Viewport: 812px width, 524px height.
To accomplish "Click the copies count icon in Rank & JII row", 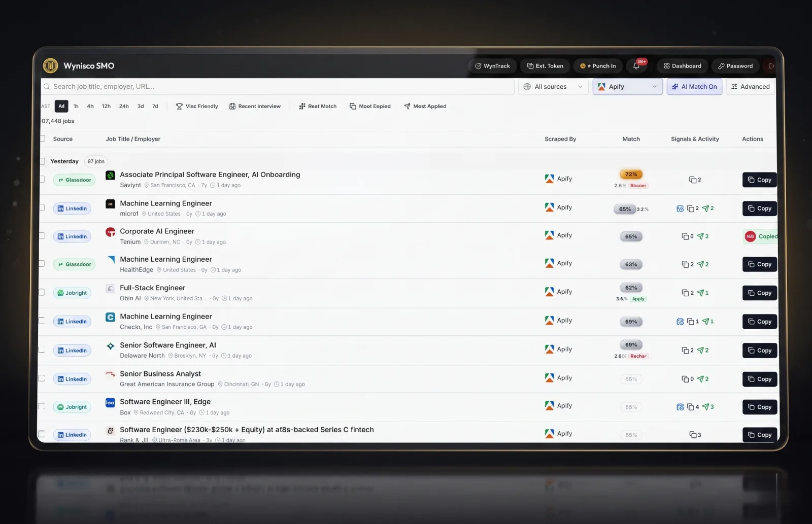I will click(693, 435).
